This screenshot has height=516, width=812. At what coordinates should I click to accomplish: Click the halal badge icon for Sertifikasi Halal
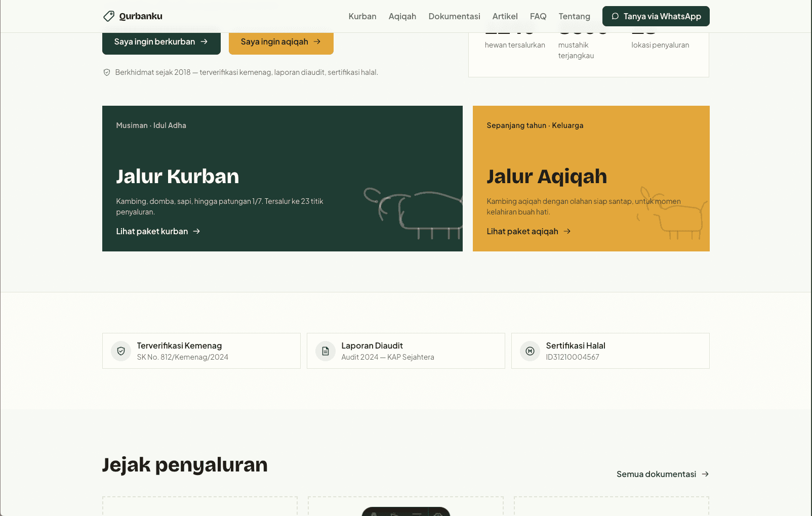[530, 351]
